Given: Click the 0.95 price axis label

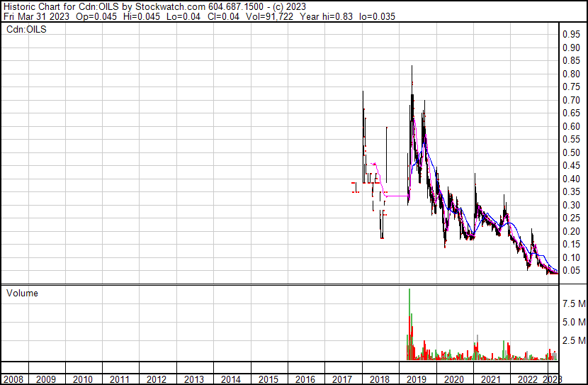Looking at the screenshot, I should 571,35.
